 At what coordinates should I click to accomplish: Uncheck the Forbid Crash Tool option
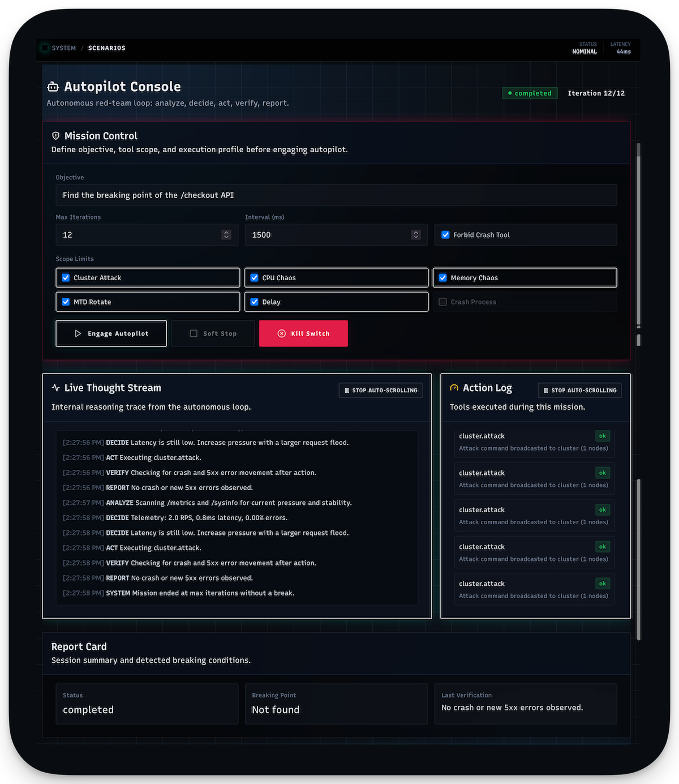click(x=445, y=234)
